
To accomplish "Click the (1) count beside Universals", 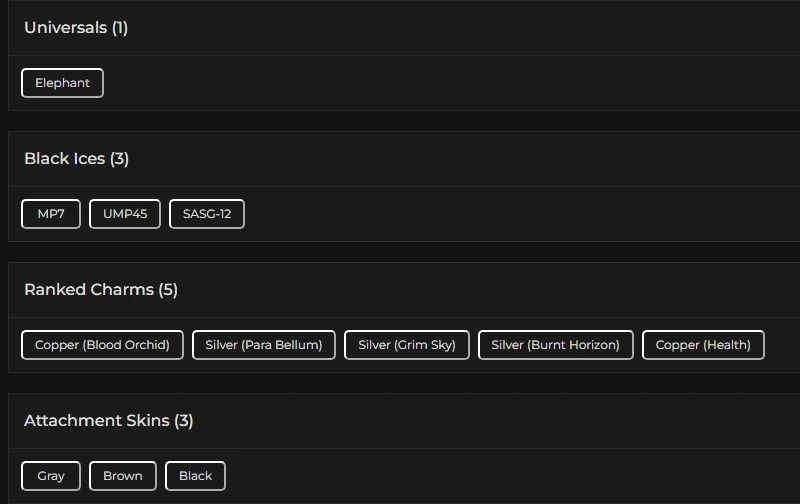I will (120, 28).
